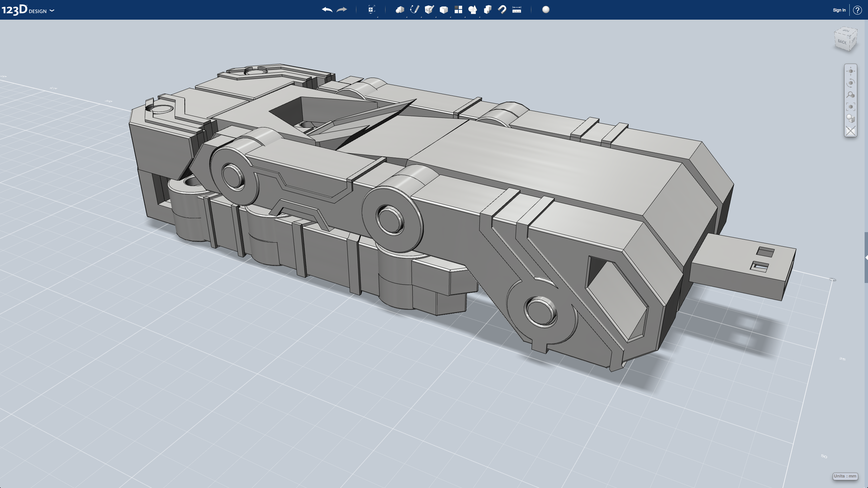868x488 pixels.
Task: Select the Measure ruler tool
Action: [517, 10]
